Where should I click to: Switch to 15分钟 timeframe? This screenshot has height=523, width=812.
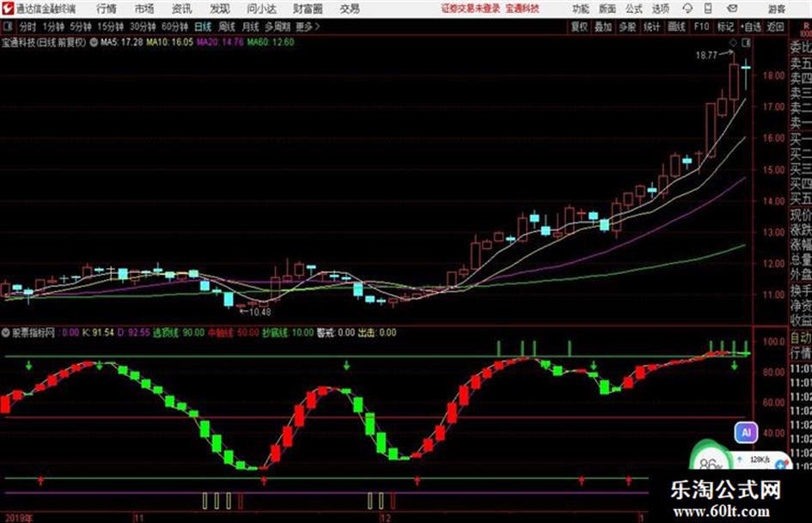point(111,27)
